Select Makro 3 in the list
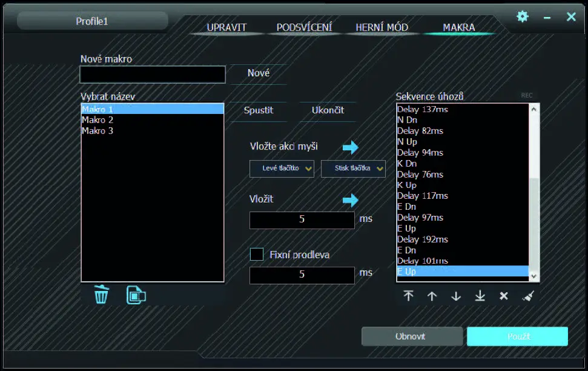The width and height of the screenshot is (588, 371). 153,131
